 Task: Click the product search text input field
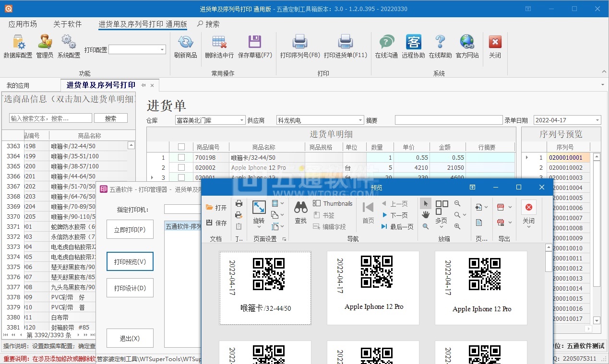coord(50,118)
